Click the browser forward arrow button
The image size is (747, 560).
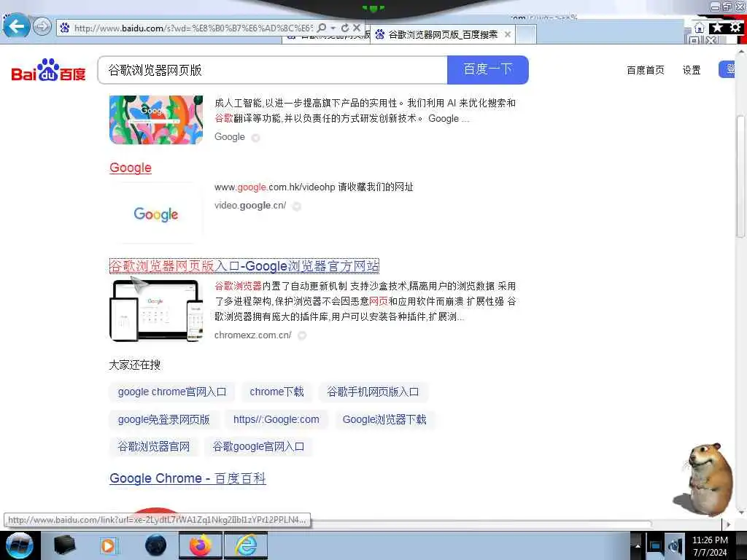point(42,26)
